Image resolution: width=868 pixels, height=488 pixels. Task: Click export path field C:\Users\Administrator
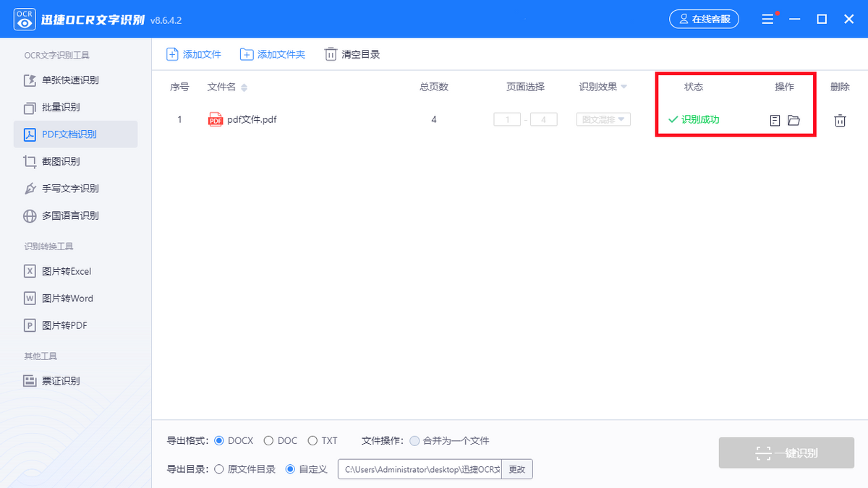point(420,469)
